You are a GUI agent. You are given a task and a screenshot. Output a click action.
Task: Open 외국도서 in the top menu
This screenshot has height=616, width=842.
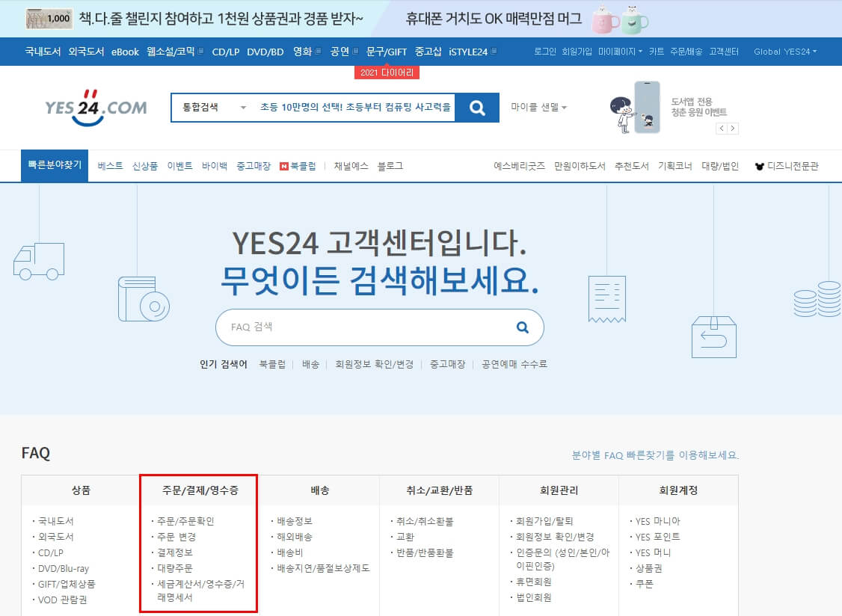coord(86,52)
